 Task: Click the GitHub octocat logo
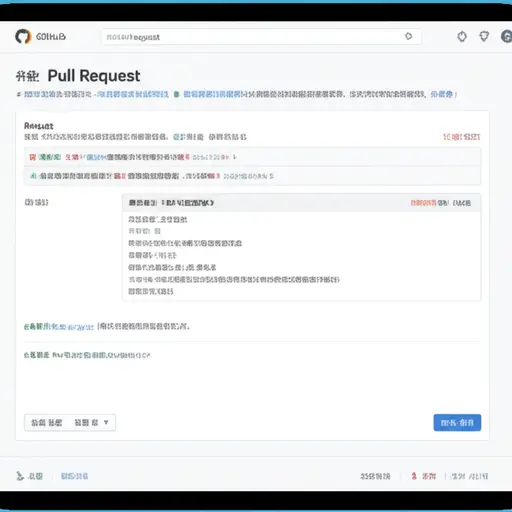23,36
